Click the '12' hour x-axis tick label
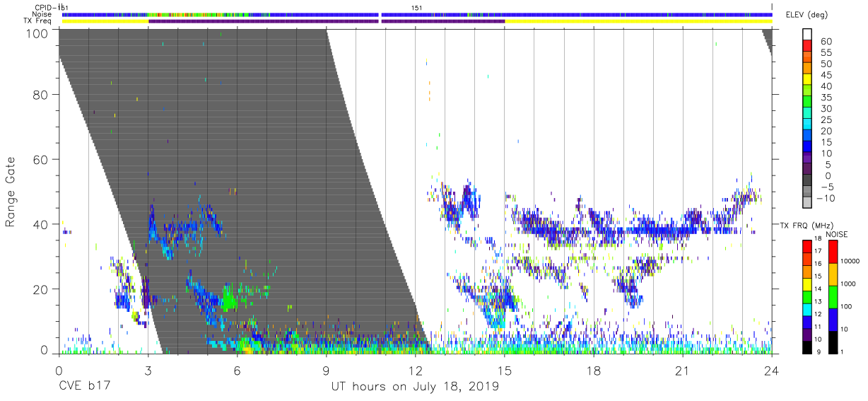The height and width of the screenshot is (401, 868). (415, 371)
